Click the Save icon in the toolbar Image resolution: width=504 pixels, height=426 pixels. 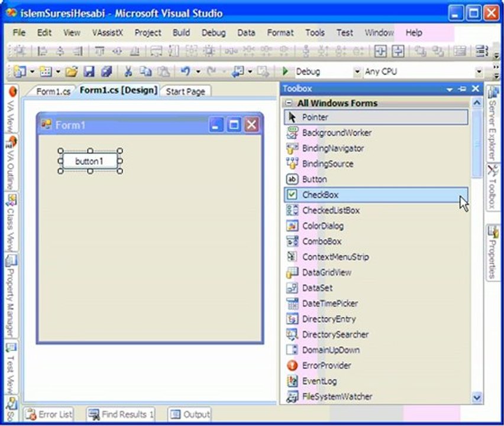tap(89, 72)
